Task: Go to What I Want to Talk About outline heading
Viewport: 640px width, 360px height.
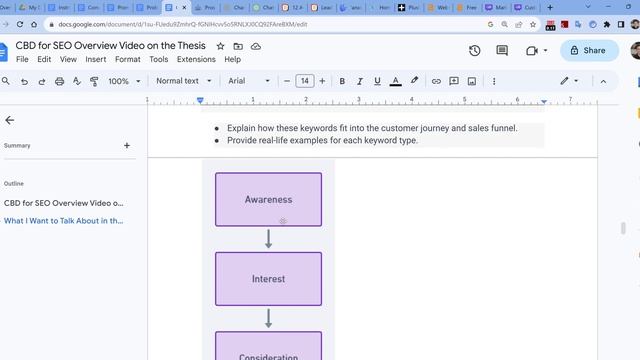Action: 63,221
